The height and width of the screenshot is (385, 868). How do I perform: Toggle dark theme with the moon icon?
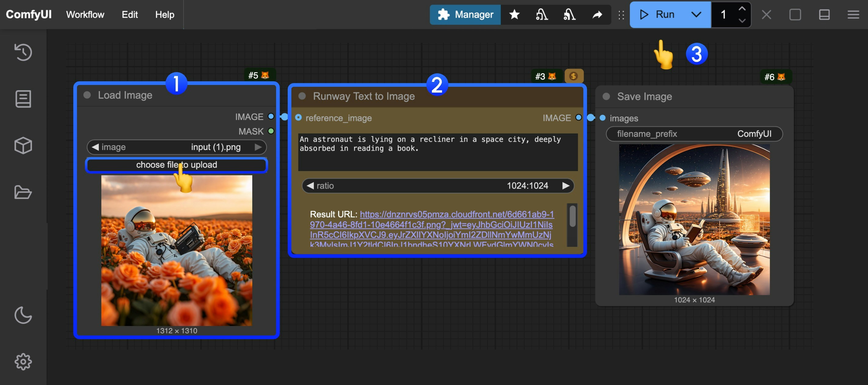coord(23,316)
